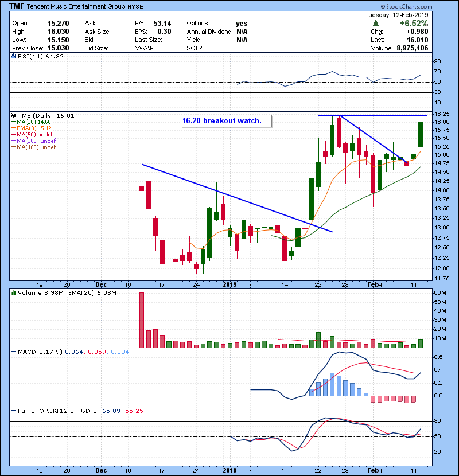Click the 11.75 price axis label
The width and height of the screenshot is (459, 476).
pyautogui.click(x=442, y=278)
